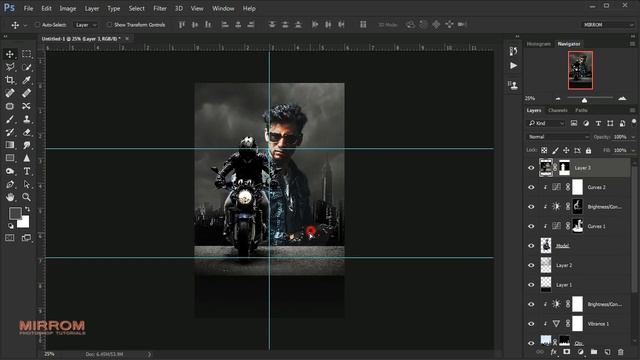This screenshot has height=360, width=640.
Task: Switch to the Channels tab
Action: pos(558,110)
